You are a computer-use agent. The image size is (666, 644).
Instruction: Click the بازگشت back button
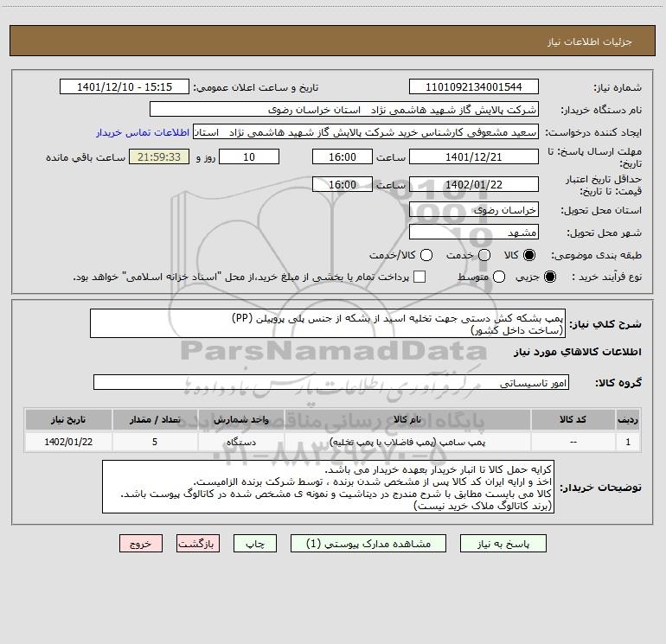[198, 544]
